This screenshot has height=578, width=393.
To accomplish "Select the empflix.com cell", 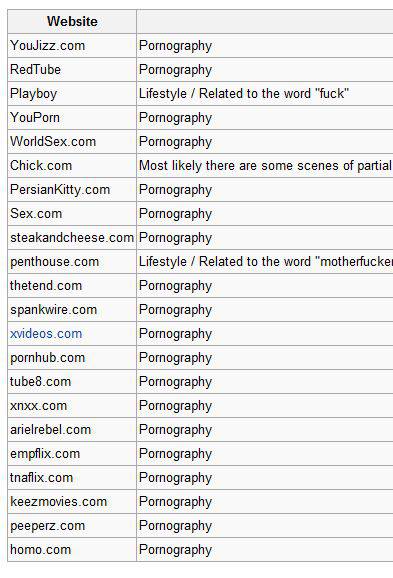I will (x=72, y=454).
